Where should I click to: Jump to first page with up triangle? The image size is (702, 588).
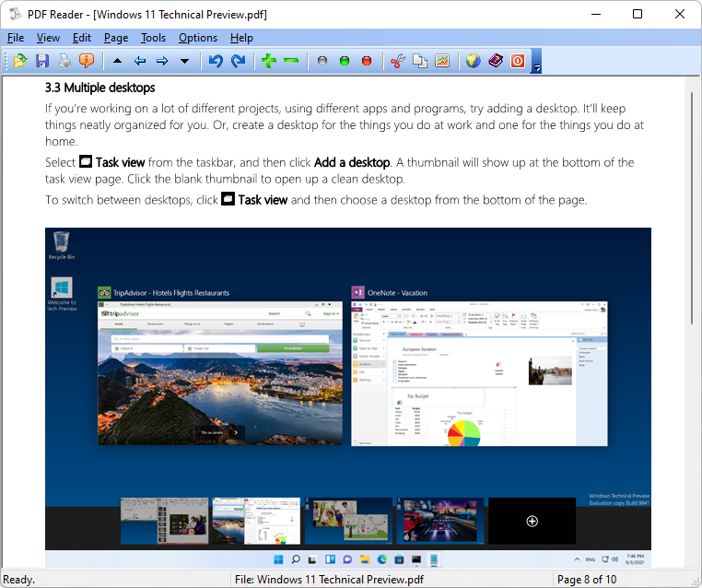117,61
